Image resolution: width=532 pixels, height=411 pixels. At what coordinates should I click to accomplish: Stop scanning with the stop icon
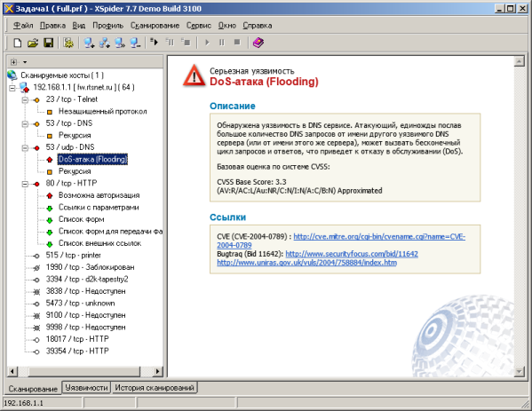point(237,43)
